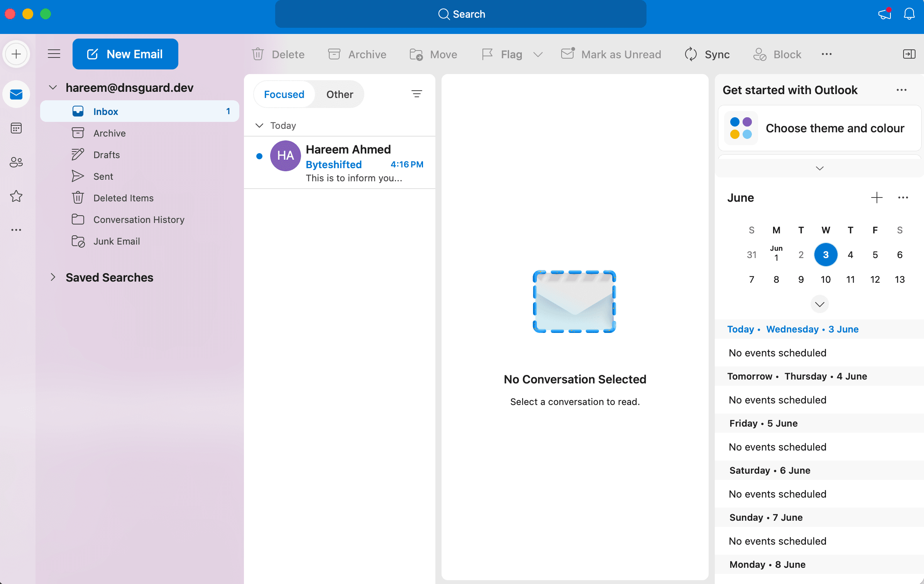This screenshot has height=584, width=924.
Task: Switch to the Other tab
Action: click(340, 94)
